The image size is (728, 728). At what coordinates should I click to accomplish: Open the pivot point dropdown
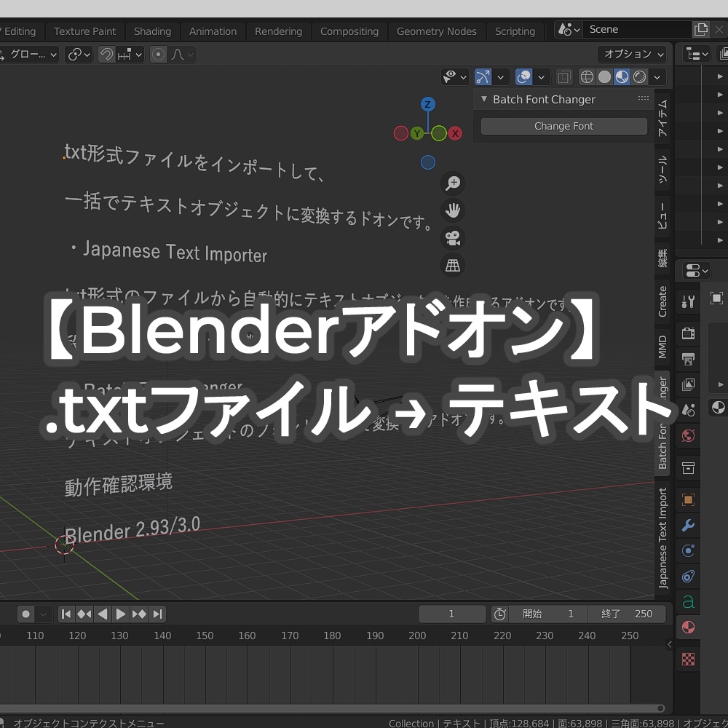point(79,55)
